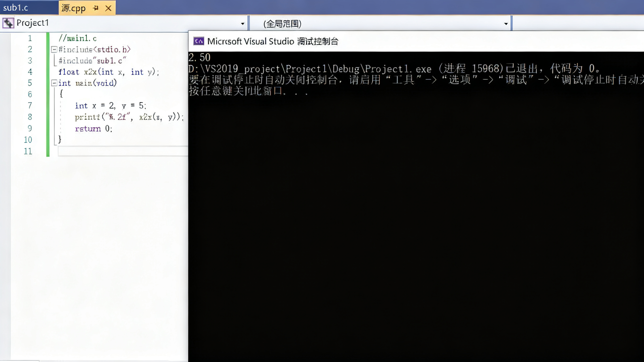The height and width of the screenshot is (362, 644).
Task: Click the 2.50 output in console
Action: [200, 58]
